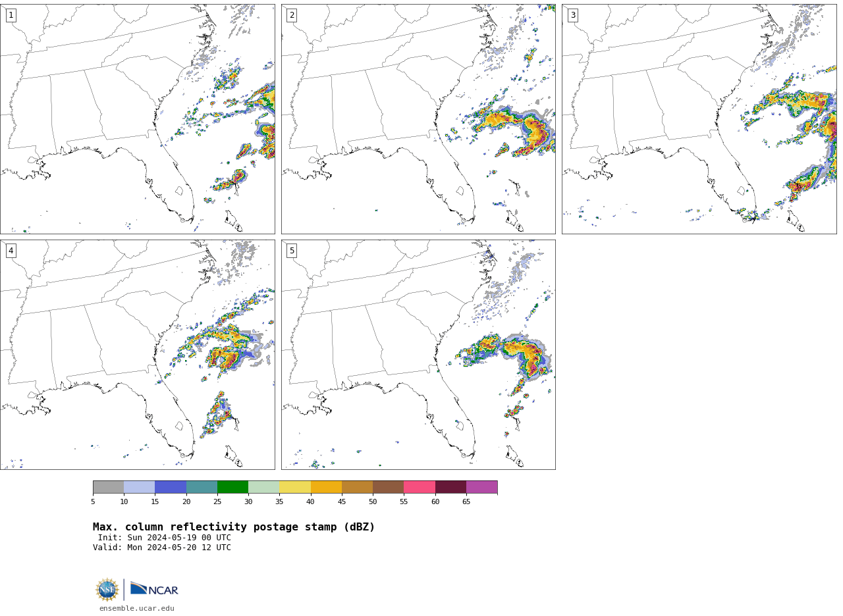The image size is (843, 616).
Task: Click the blue 15-20 dBZ swatch
Action: (171, 487)
